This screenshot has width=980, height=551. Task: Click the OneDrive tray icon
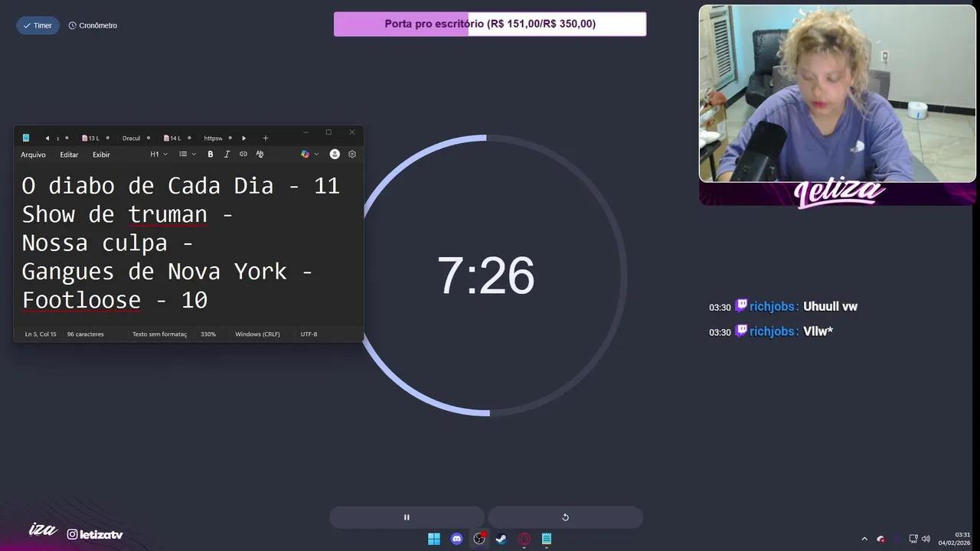coord(881,539)
